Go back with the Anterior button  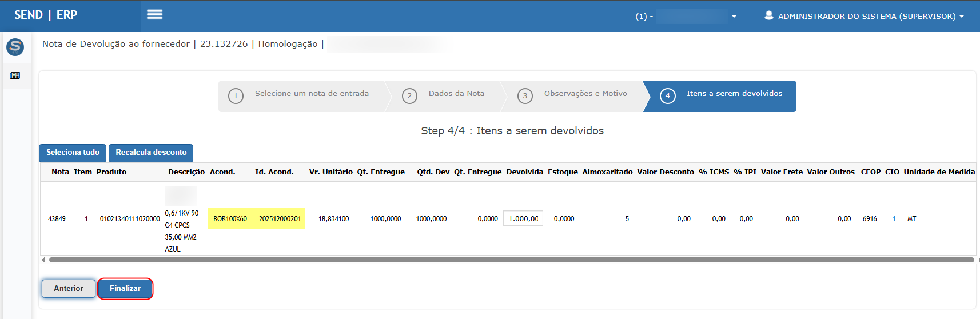69,289
